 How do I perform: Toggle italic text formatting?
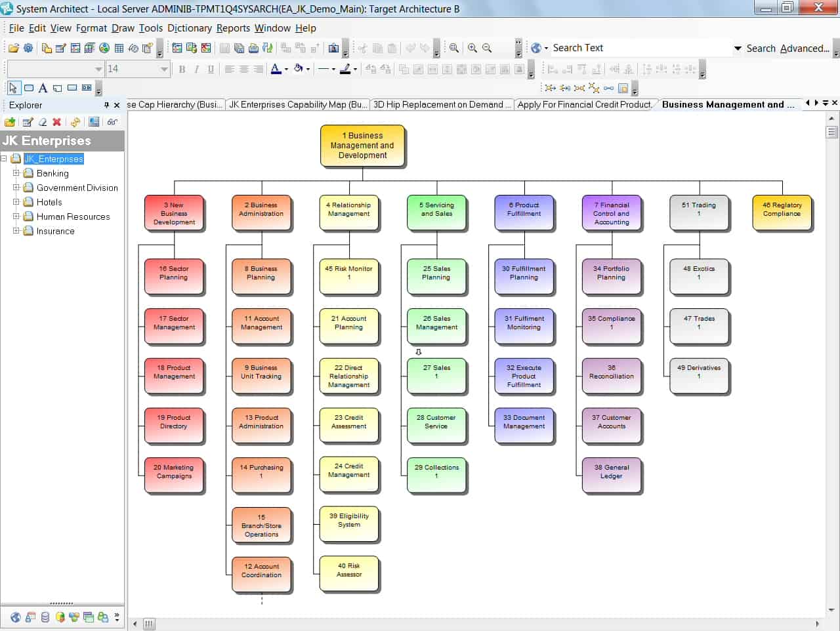196,69
